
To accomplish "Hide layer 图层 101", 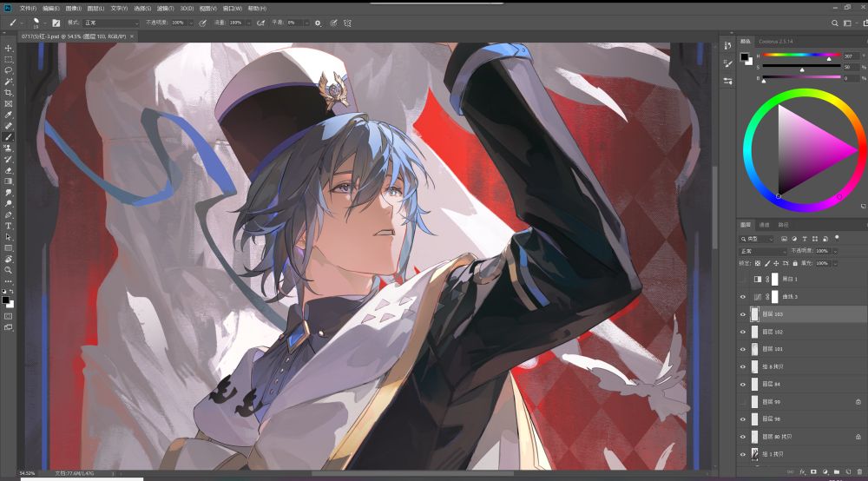I will 743,349.
